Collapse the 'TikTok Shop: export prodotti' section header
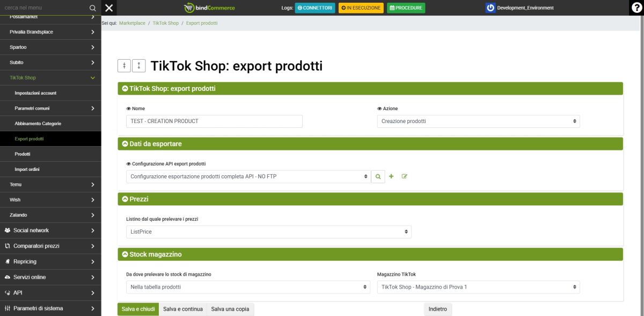This screenshot has width=644, height=316. (x=370, y=88)
